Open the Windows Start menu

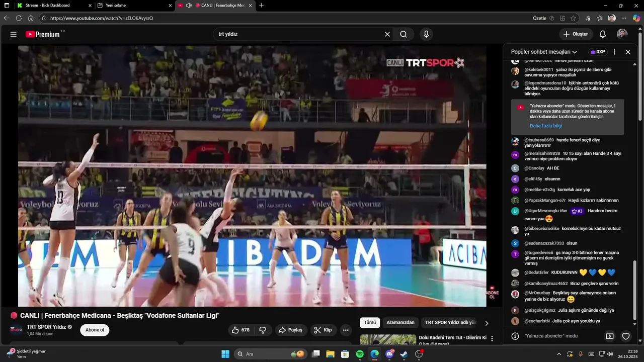point(225,354)
